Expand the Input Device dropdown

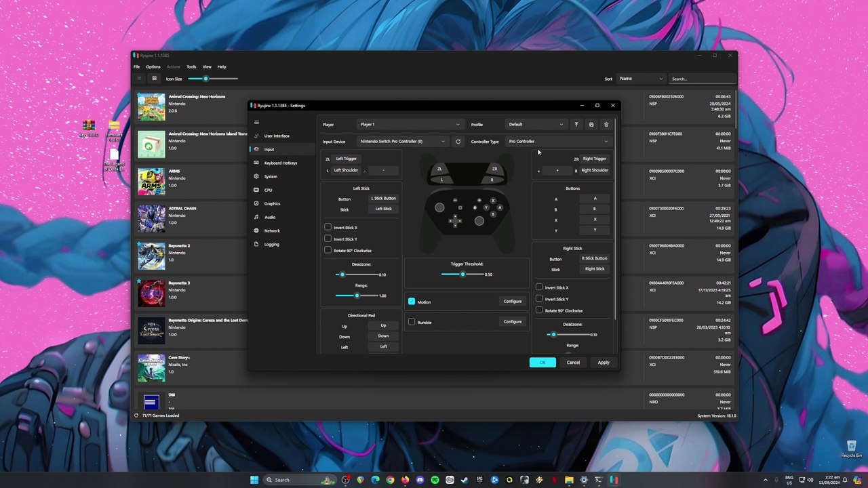click(x=403, y=142)
